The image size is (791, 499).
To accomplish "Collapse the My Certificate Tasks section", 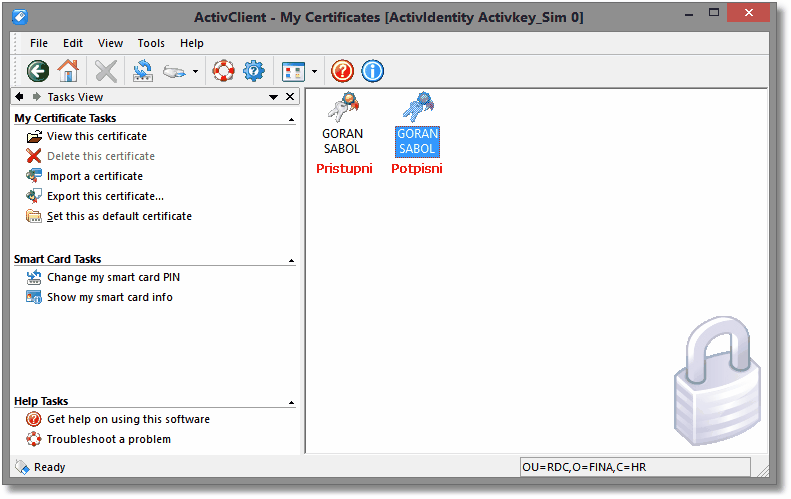I will tap(292, 120).
